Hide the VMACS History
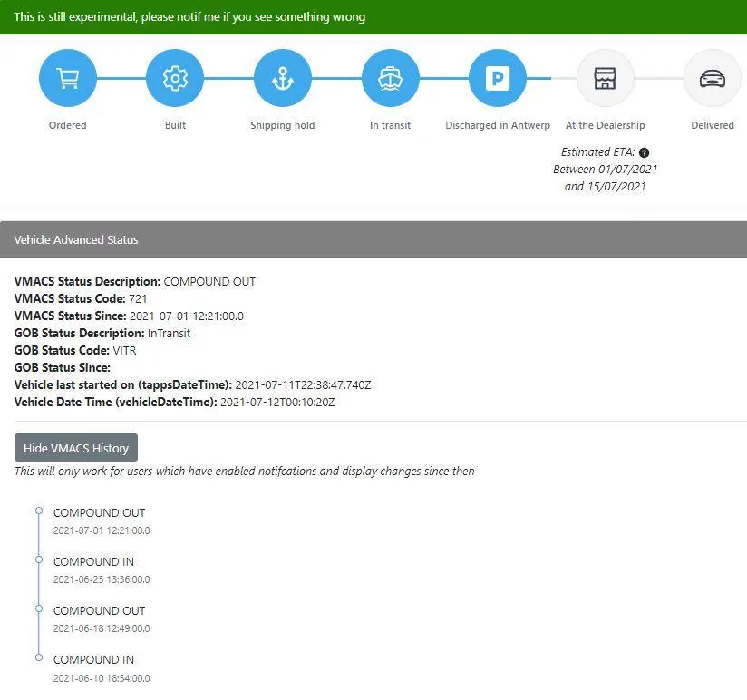The image size is (747, 700). click(76, 448)
